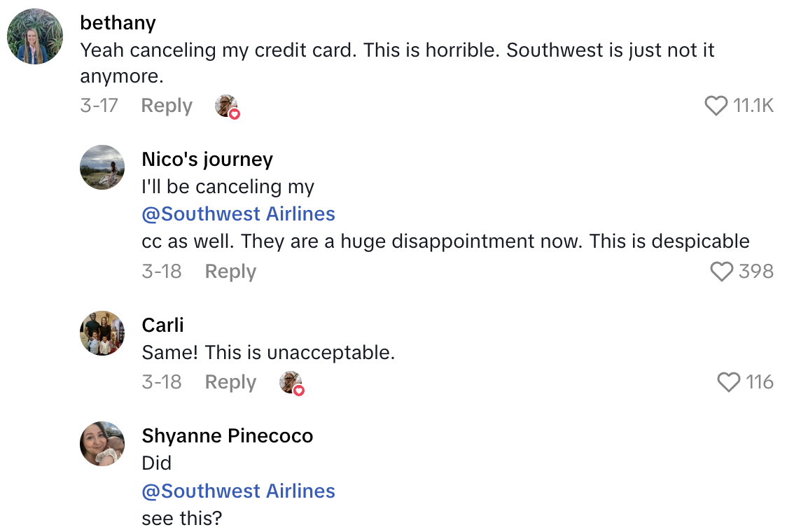Click the Carli username

tap(162, 325)
